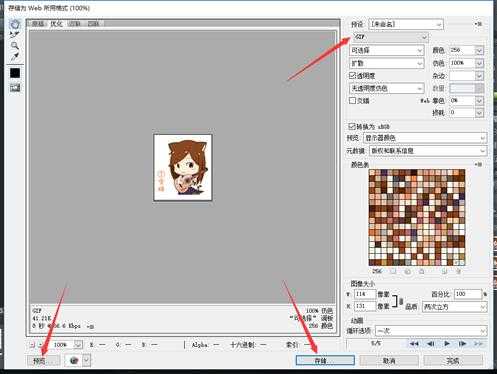Open the optimize menu icon beside preset
This screenshot has height=374, width=497.
point(478,24)
